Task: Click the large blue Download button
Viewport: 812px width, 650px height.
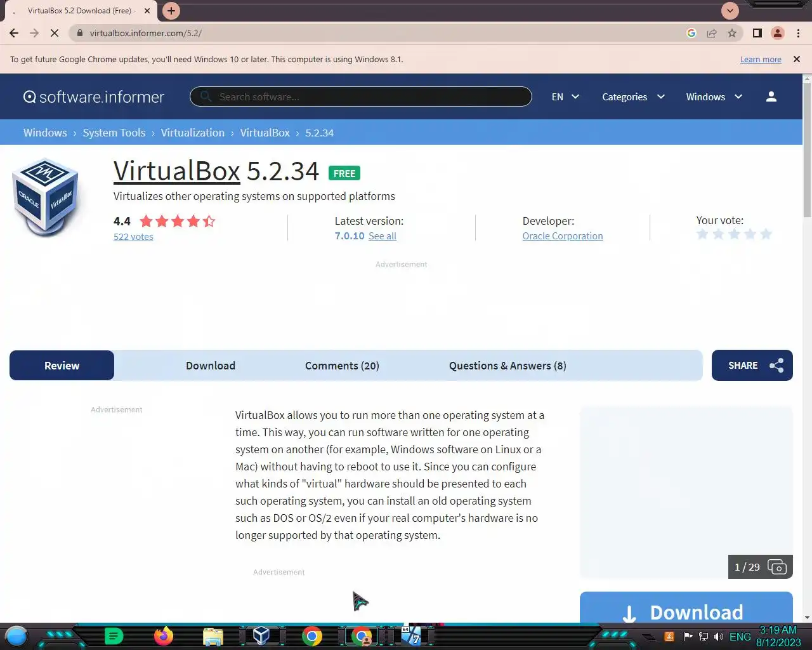Action: (x=686, y=608)
